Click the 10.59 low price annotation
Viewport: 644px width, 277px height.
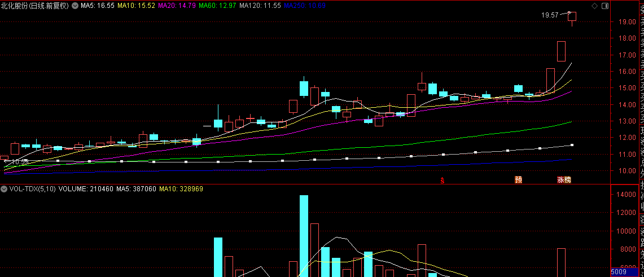pyautogui.click(x=20, y=162)
